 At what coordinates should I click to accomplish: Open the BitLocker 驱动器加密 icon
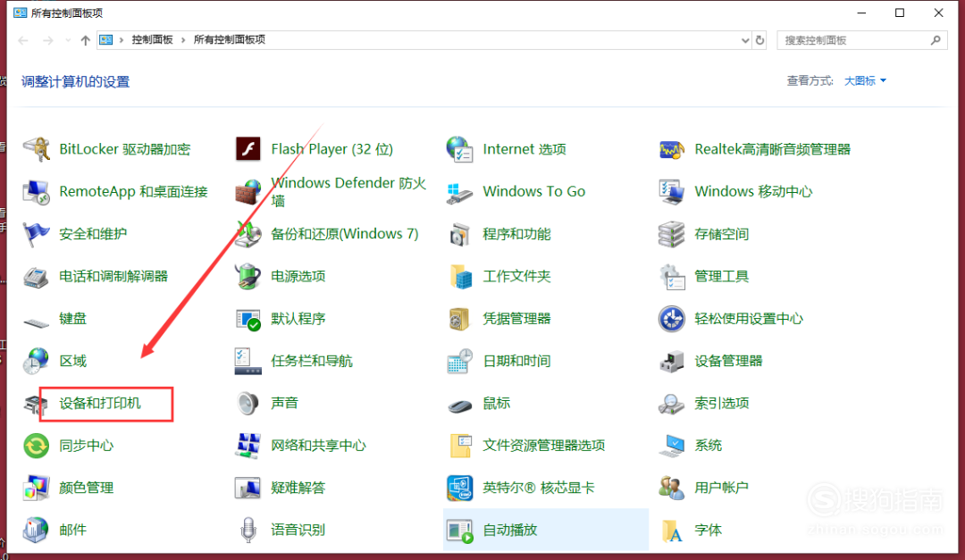(37, 149)
